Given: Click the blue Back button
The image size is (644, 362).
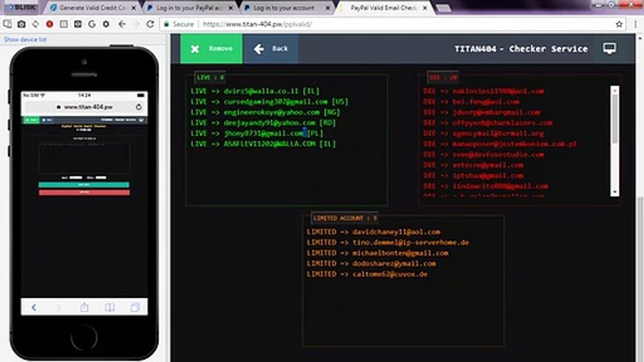Looking at the screenshot, I should (271, 49).
